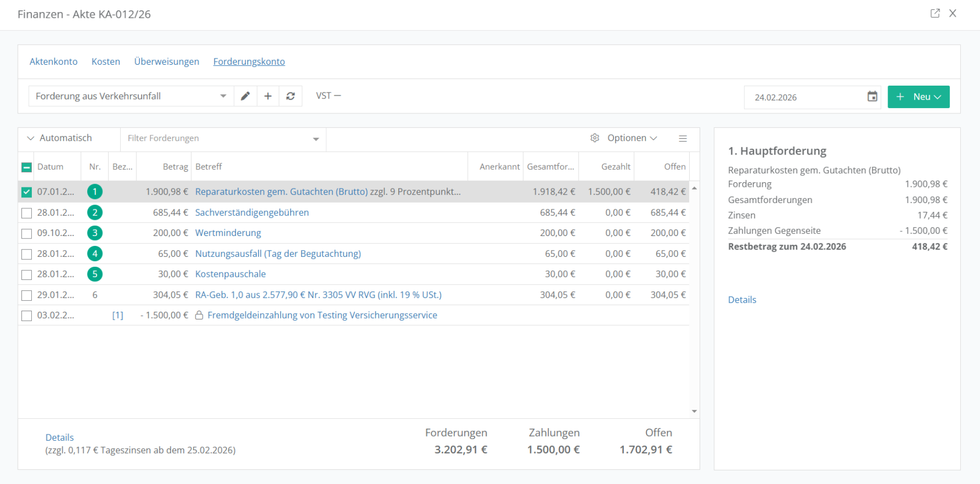
Task: Open the calendar date picker icon
Action: click(x=872, y=97)
